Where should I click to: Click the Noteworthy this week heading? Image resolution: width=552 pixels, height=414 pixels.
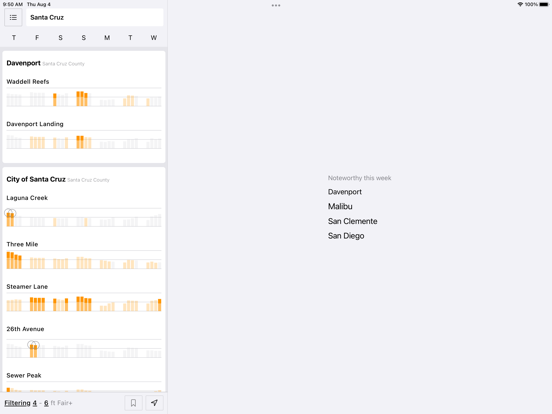point(359,178)
